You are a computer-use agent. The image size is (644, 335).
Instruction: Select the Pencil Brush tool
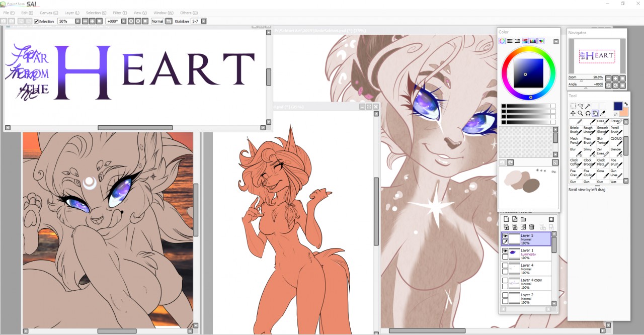pyautogui.click(x=617, y=130)
